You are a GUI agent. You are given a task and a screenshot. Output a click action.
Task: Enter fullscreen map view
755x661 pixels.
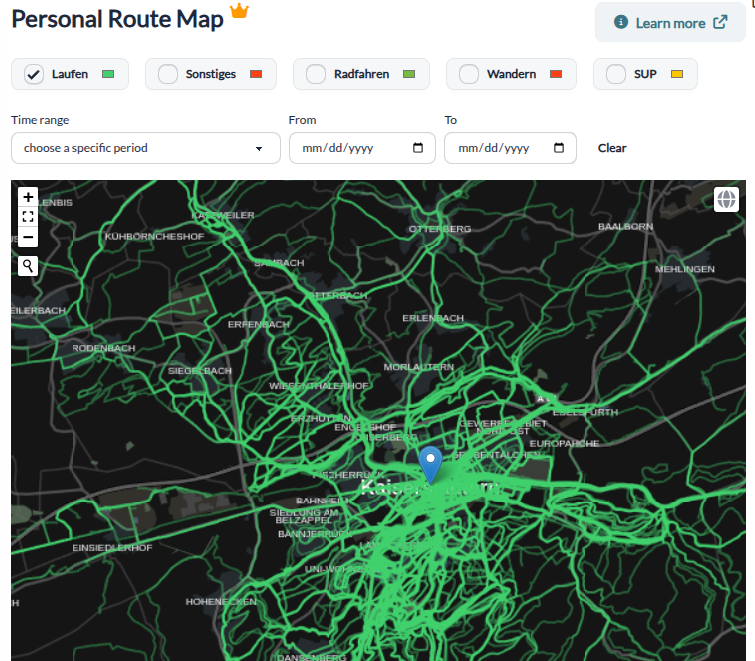28,217
